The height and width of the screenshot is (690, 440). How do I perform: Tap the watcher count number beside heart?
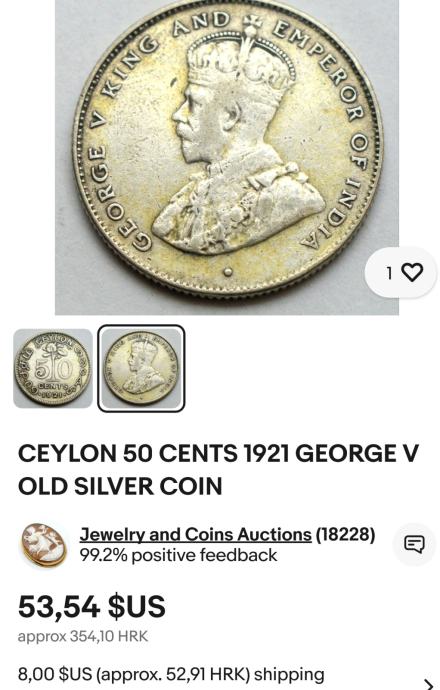(389, 273)
